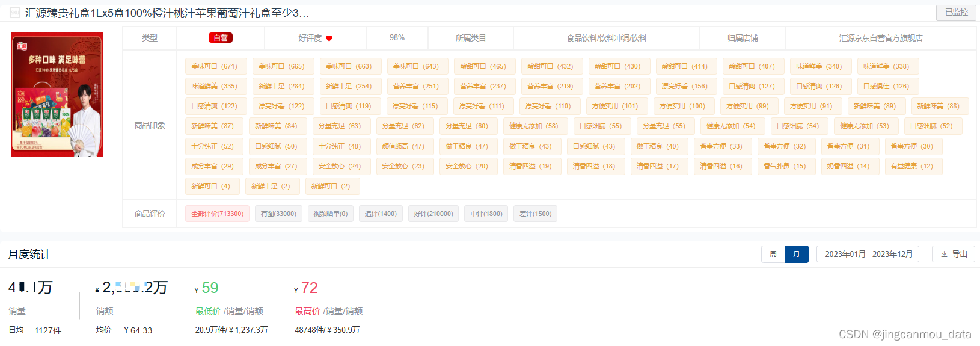
Task: Switch statistics to 月 view
Action: (x=797, y=255)
